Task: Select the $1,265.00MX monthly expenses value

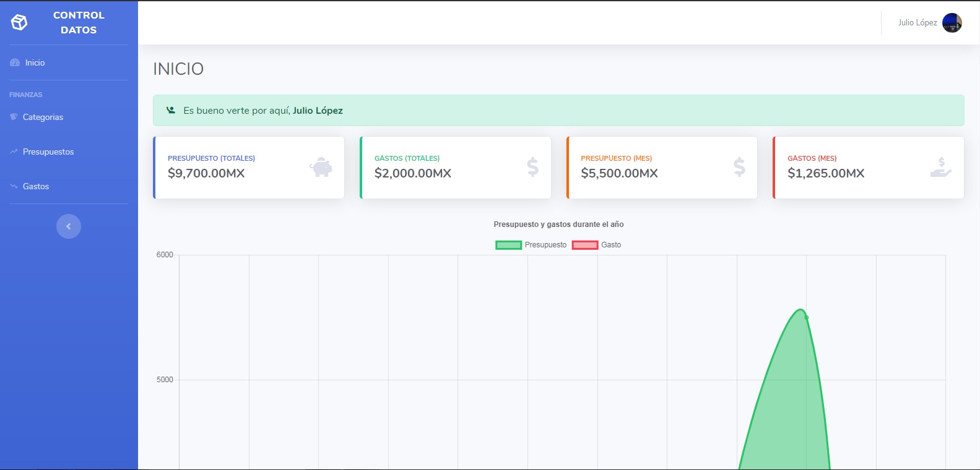Action: point(826,173)
